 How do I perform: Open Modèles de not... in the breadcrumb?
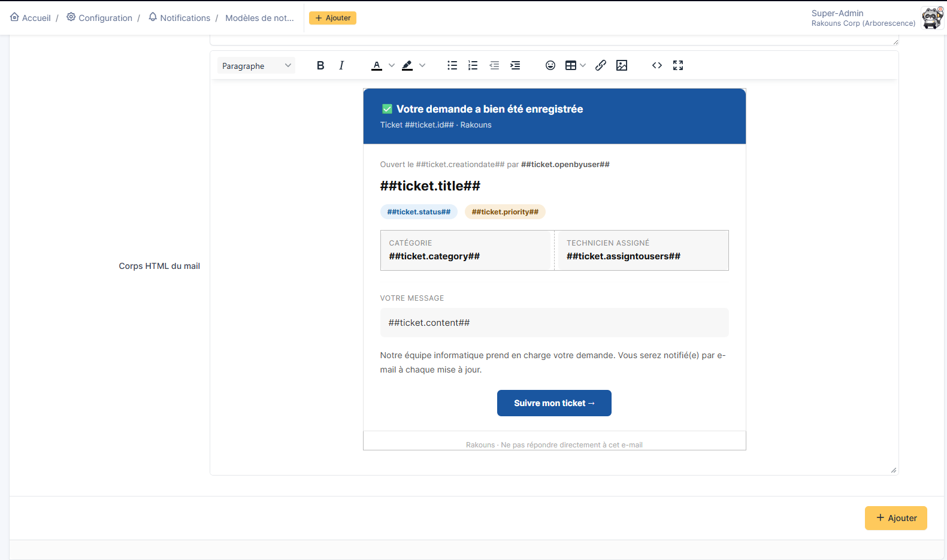pyautogui.click(x=259, y=18)
